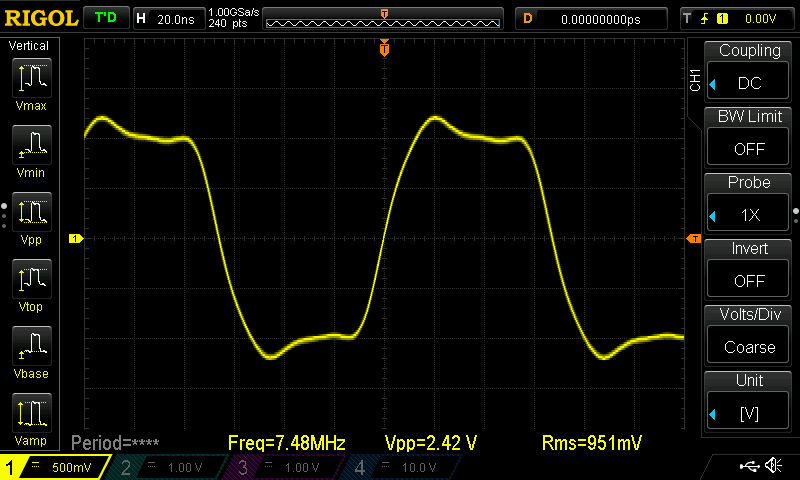Click the rising edge trigger icon

click(x=705, y=19)
